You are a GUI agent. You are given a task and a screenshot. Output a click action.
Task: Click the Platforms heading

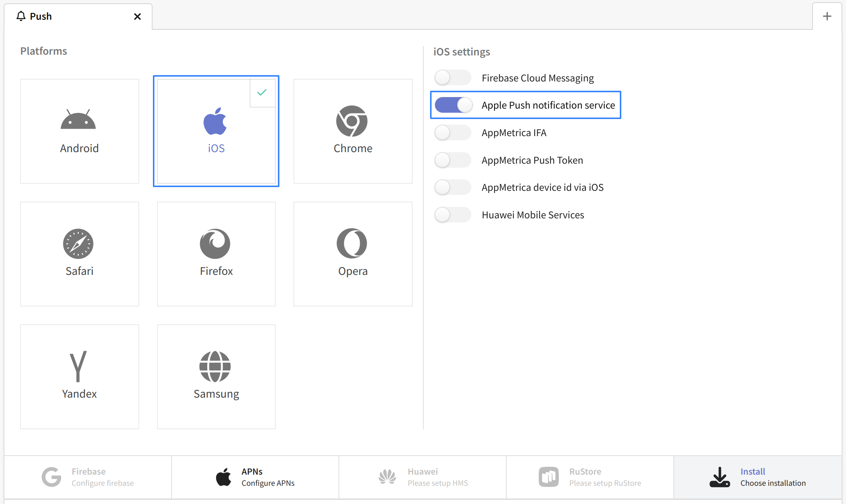point(44,51)
